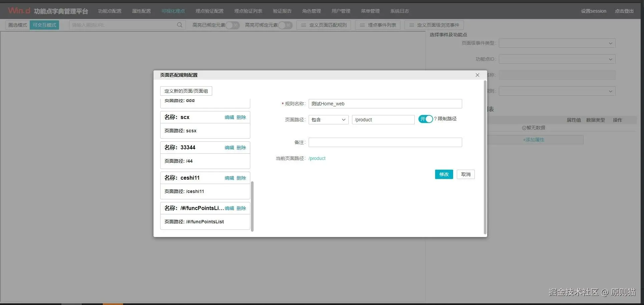Toggle 高亮可绑定元素 switch
644x305 pixels.
tap(285, 25)
